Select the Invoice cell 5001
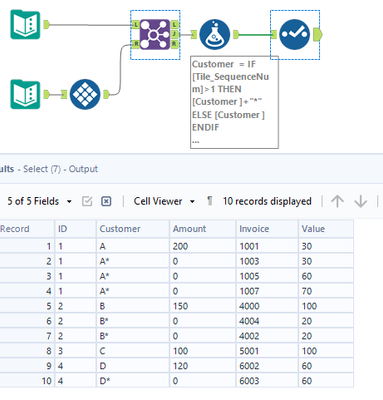The height and width of the screenshot is (400, 383). 267,351
